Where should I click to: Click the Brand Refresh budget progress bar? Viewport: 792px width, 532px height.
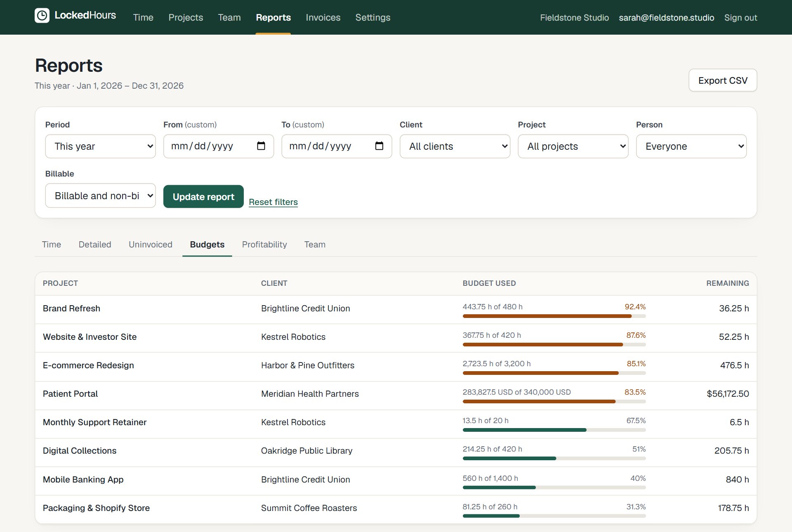554,316
